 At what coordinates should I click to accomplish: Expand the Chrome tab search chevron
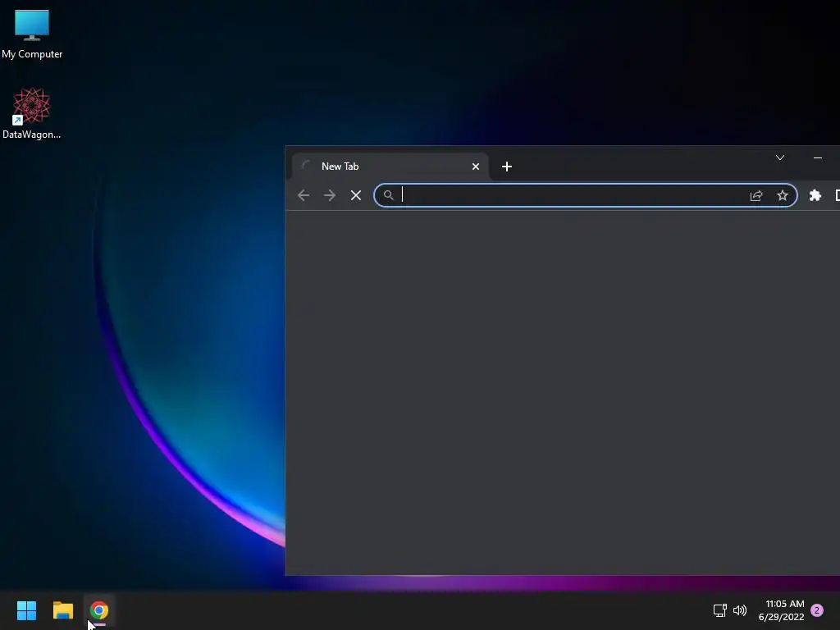[780, 157]
